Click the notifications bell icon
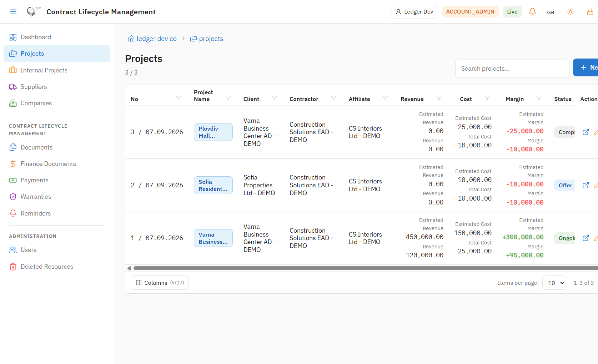 (x=532, y=11)
